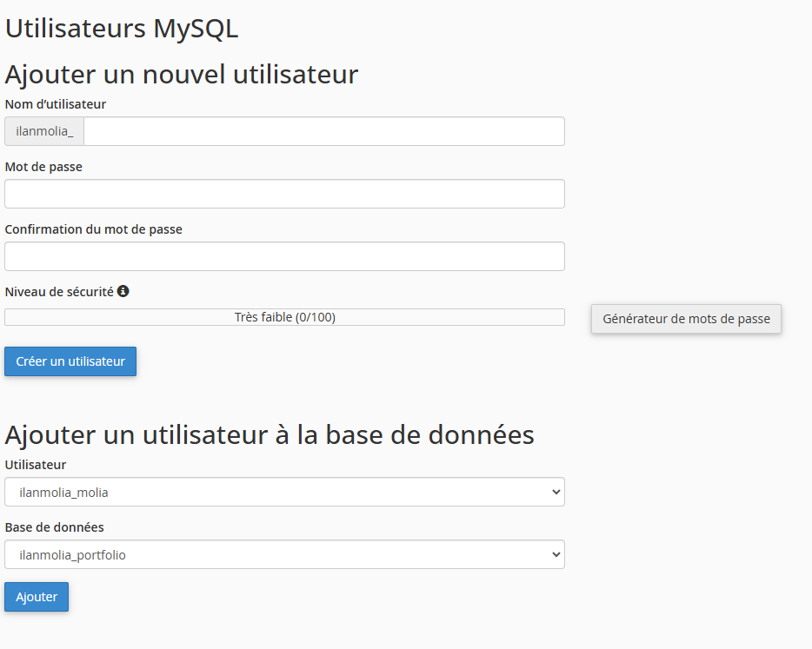
Task: Select the Confirmation du mot de passe field
Action: [x=284, y=256]
